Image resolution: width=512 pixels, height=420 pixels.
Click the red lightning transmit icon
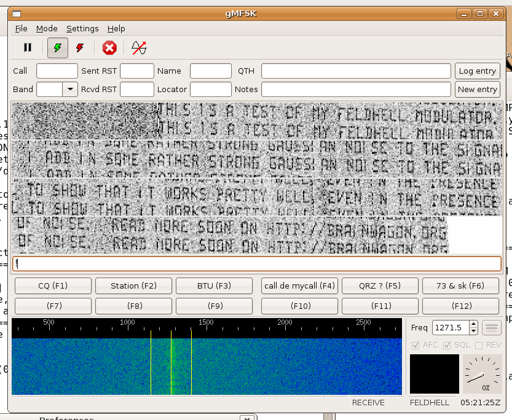click(x=80, y=48)
